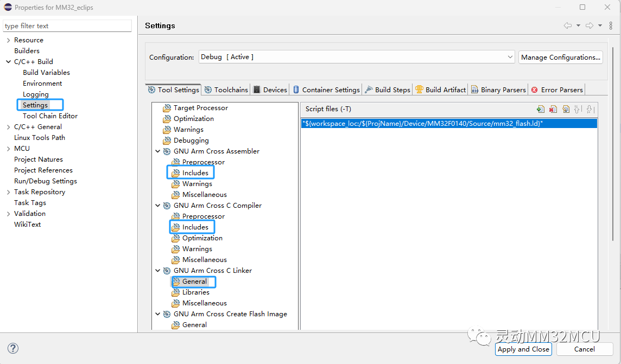The height and width of the screenshot is (364, 621).
Task: Click the Move Up arrow icon
Action: pyautogui.click(x=578, y=109)
